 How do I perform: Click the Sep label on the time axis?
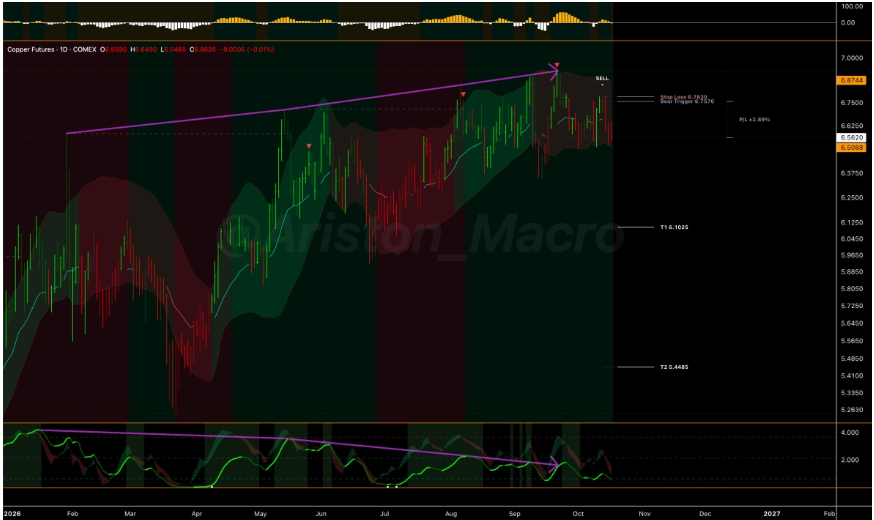514,513
